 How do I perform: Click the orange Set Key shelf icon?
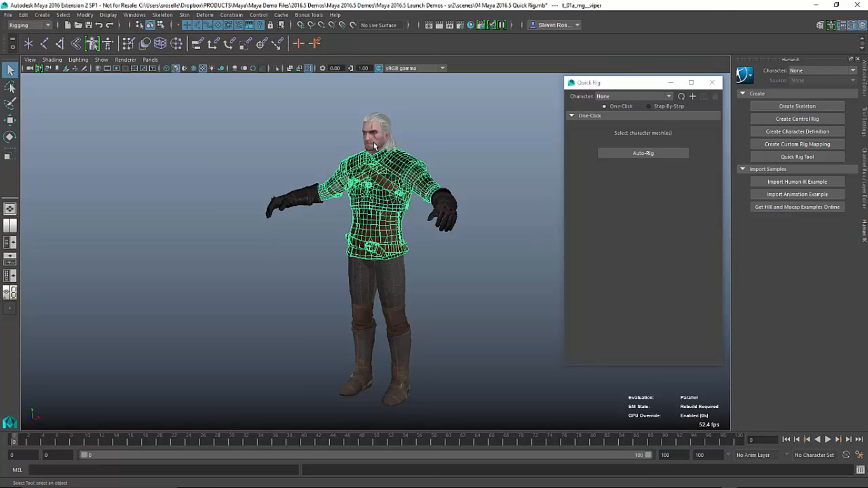pos(298,43)
